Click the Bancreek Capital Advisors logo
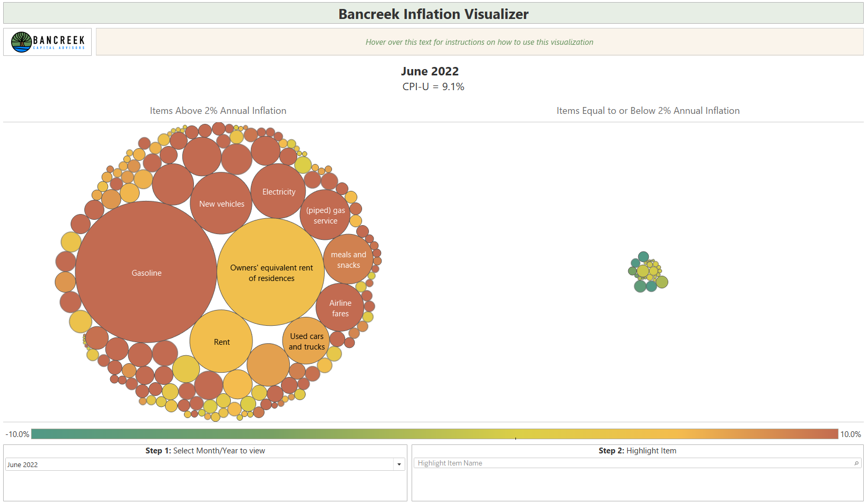 point(47,42)
